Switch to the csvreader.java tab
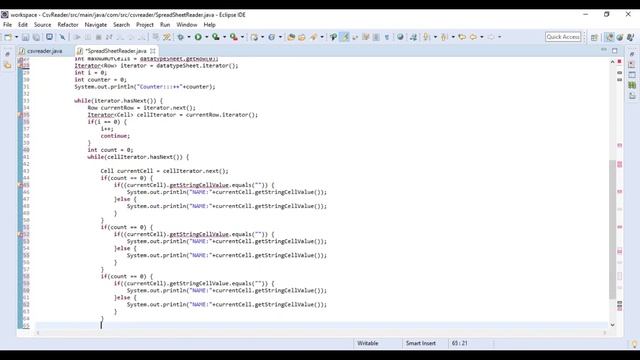 click(40, 51)
